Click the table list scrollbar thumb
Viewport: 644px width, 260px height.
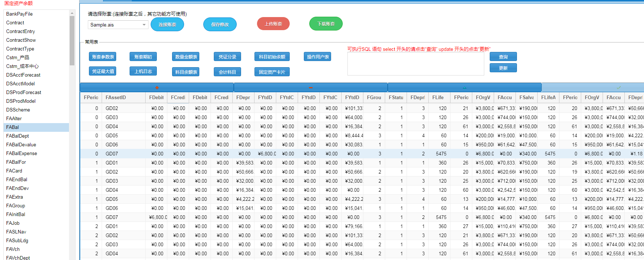coord(72,41)
